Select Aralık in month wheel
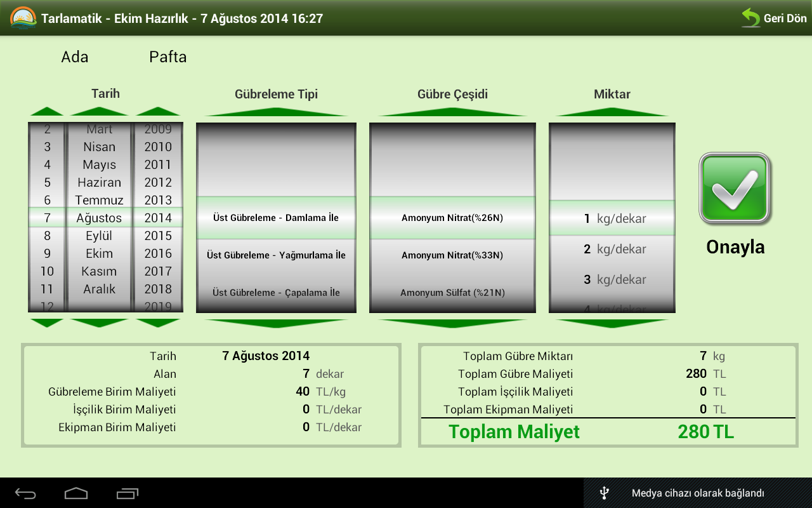Viewport: 812px width, 508px height. pos(99,289)
